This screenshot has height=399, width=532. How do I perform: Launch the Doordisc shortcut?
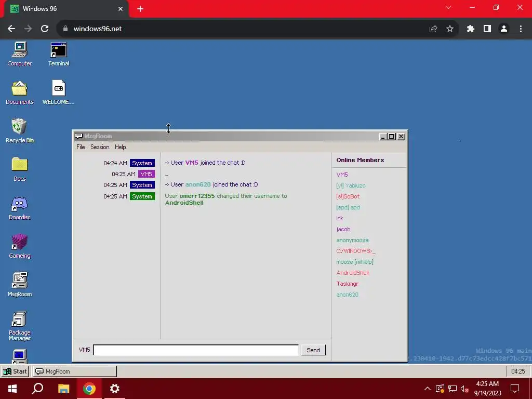pyautogui.click(x=20, y=208)
